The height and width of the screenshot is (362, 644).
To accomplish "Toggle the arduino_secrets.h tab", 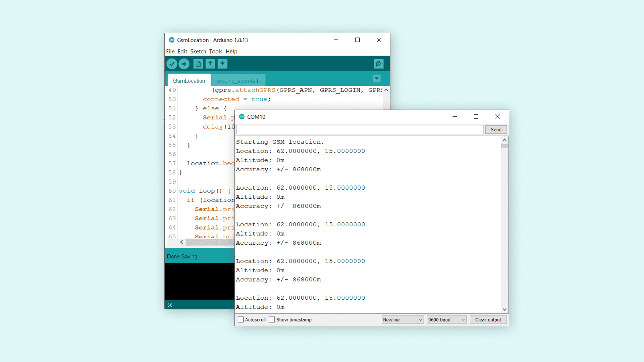I will click(237, 80).
